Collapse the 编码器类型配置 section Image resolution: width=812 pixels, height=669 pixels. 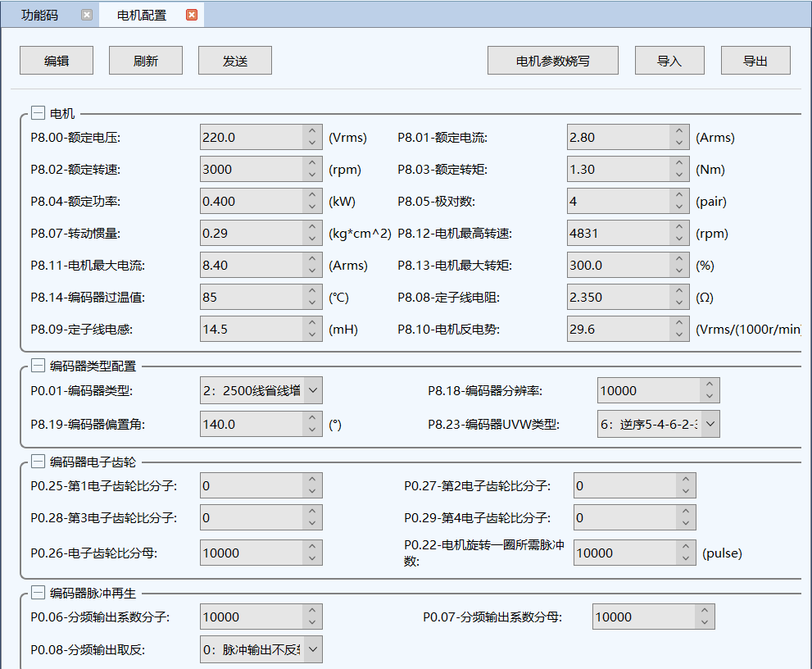pyautogui.click(x=39, y=366)
